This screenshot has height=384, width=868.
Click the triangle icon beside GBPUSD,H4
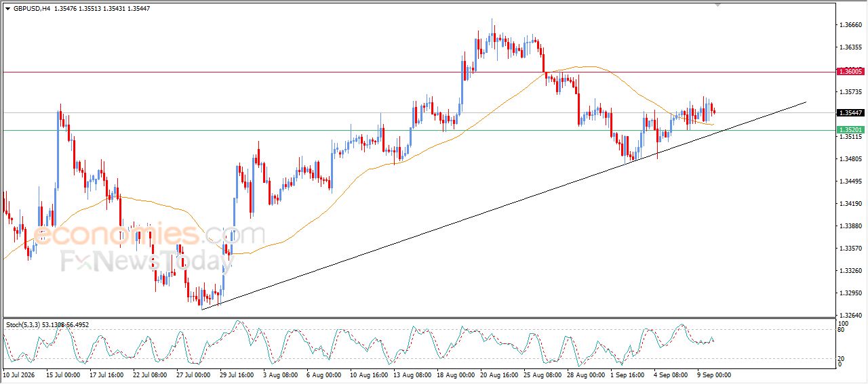[7, 9]
